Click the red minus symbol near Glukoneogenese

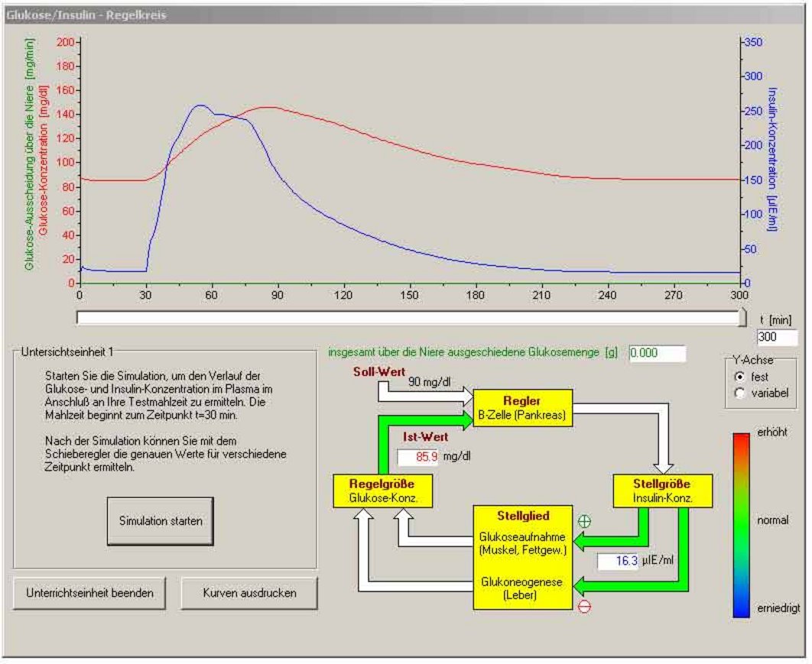[585, 607]
